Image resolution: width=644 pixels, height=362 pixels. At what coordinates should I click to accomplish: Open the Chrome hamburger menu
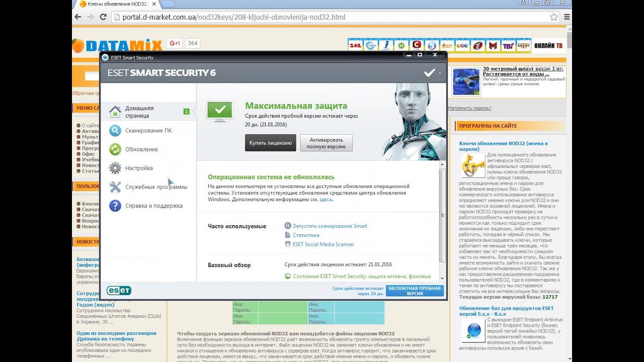point(567,17)
